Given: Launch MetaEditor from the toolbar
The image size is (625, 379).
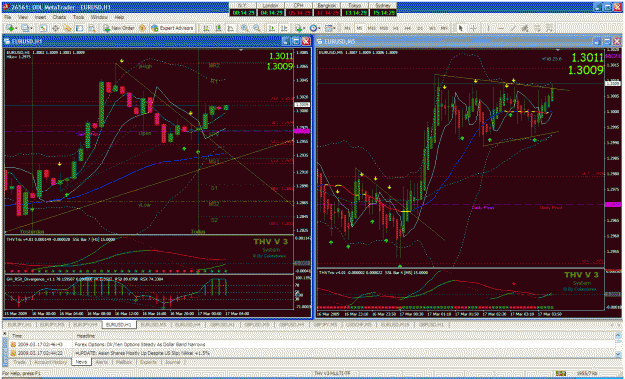Looking at the screenshot, I should click(142, 28).
